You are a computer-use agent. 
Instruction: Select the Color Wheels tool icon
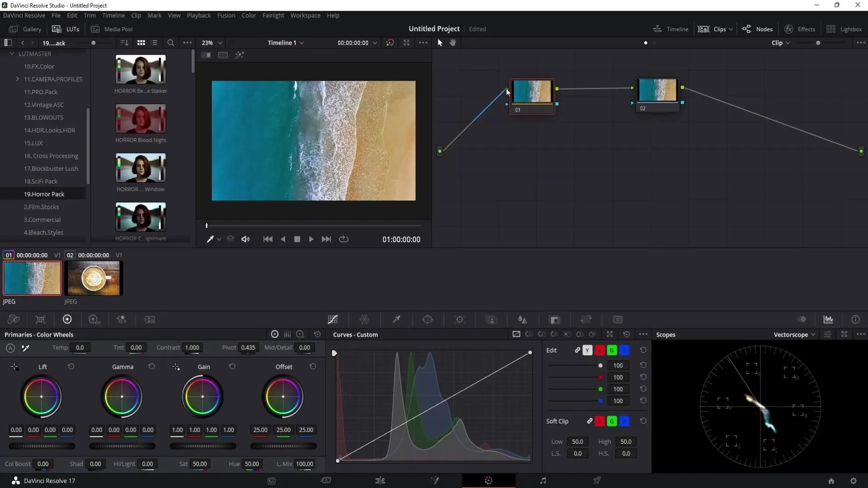[66, 319]
